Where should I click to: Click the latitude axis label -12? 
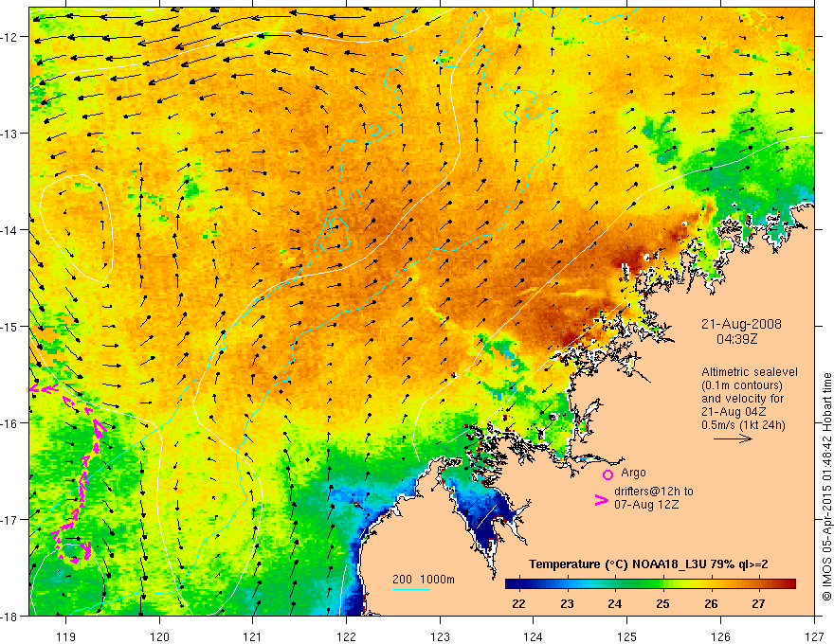coord(9,37)
